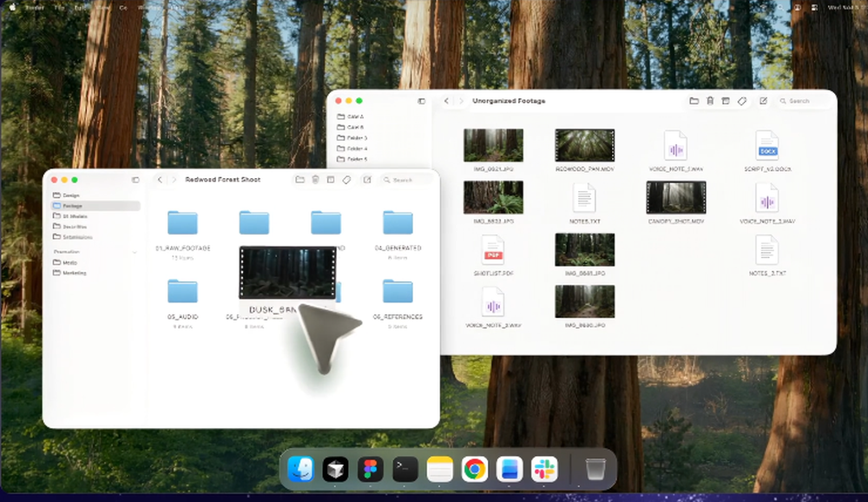Click tag icon in Unorganized Footage toolbar

(742, 101)
